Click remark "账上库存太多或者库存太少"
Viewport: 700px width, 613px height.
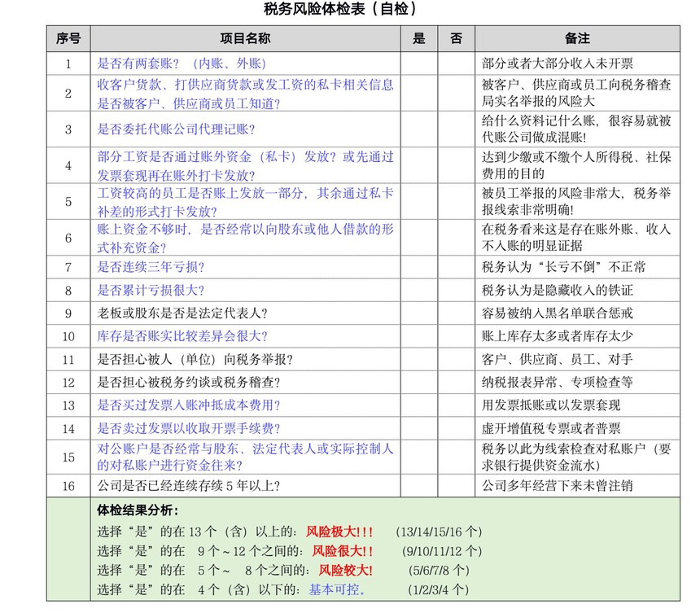(x=557, y=336)
